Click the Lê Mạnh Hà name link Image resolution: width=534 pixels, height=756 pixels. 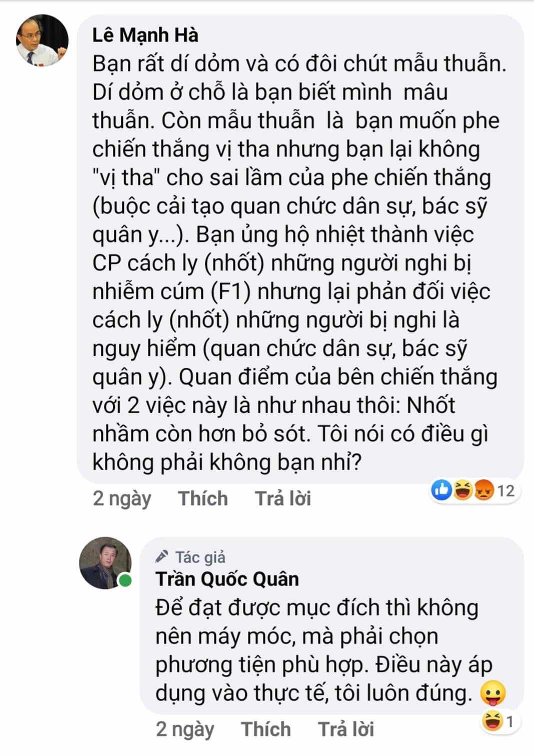tap(145, 35)
